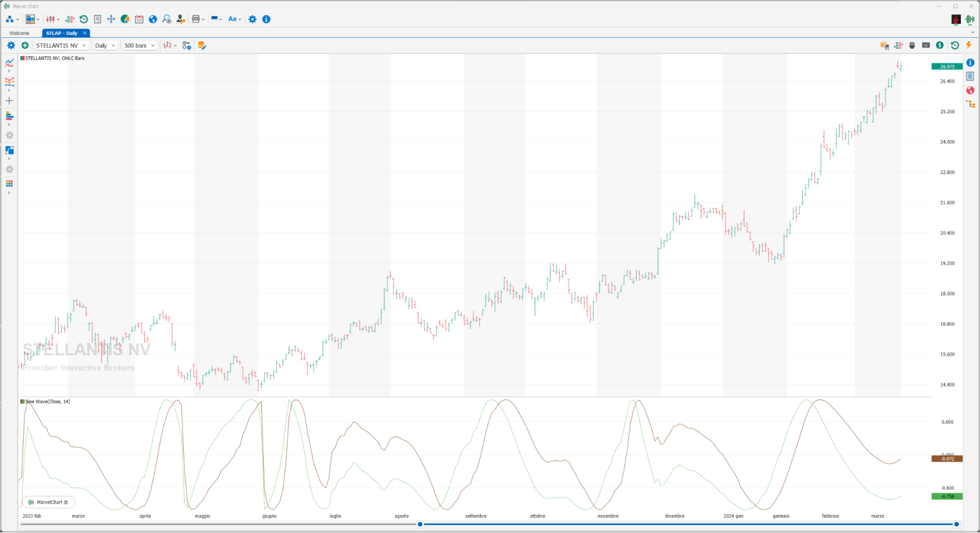
Task: Open the indicator settings icon with gear
Action: tap(187, 46)
